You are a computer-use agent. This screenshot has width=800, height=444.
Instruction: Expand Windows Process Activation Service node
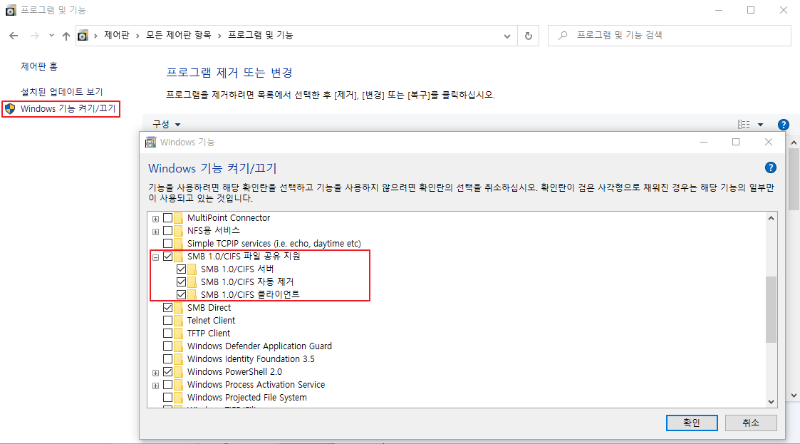click(156, 386)
